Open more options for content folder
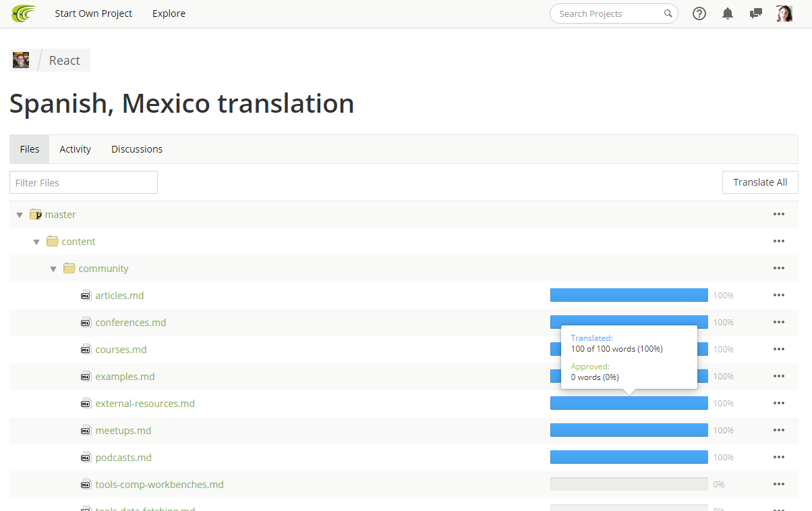 [x=779, y=242]
